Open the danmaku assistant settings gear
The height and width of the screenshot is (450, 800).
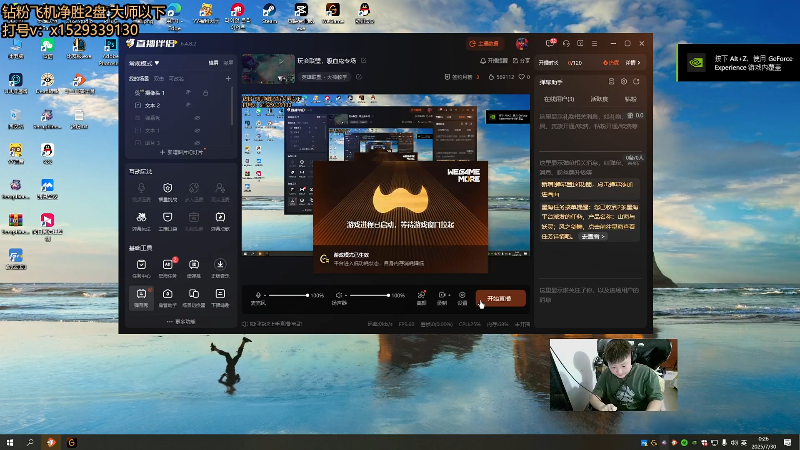click(x=624, y=82)
